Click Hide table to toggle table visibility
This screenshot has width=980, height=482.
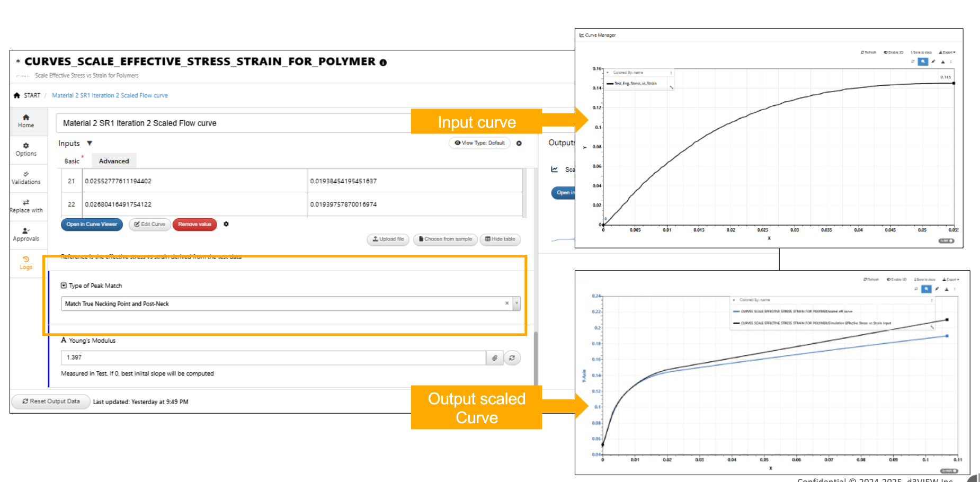pyautogui.click(x=500, y=239)
